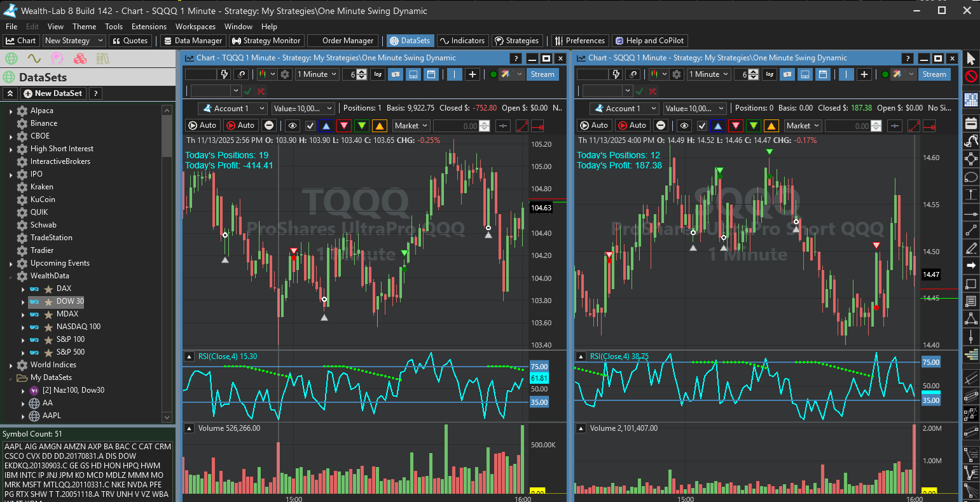
Task: Toggle the eye visibility icon in TQQQ trading panel
Action: (292, 125)
